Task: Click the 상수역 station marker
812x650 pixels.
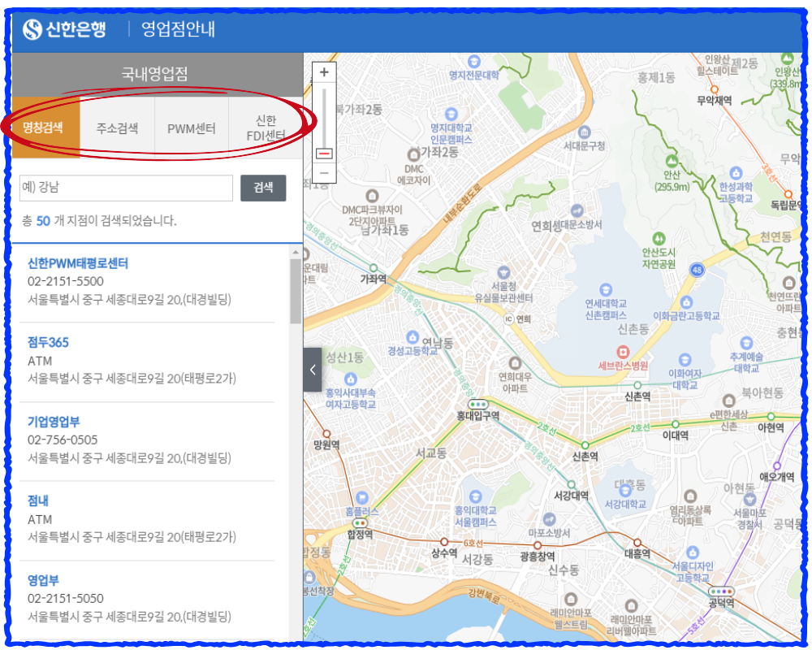Action: (444, 542)
